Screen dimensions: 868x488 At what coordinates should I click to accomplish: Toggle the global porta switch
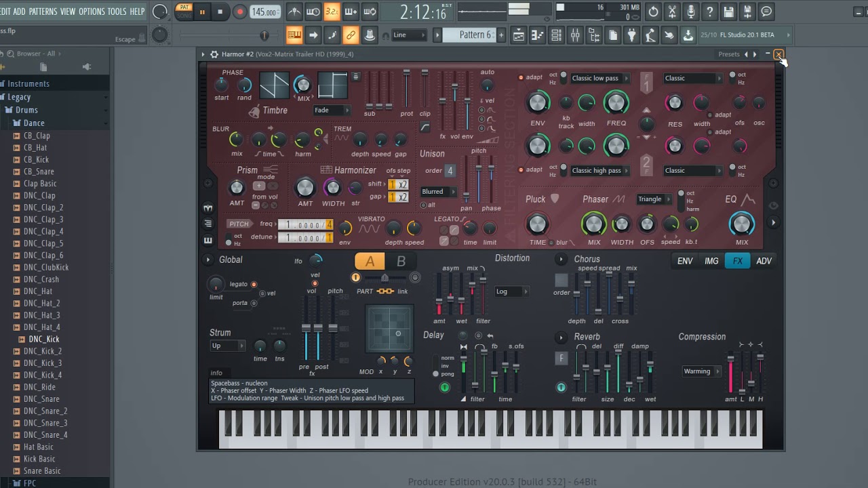254,303
